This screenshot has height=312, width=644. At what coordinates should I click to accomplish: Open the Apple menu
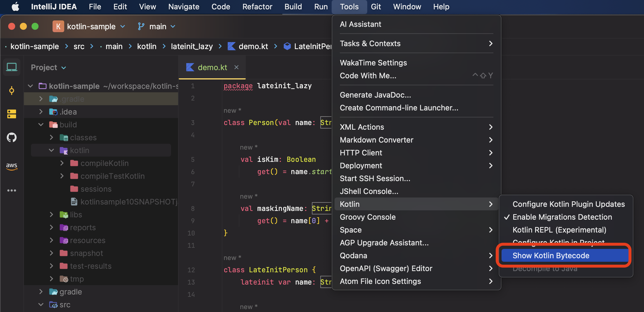15,6
